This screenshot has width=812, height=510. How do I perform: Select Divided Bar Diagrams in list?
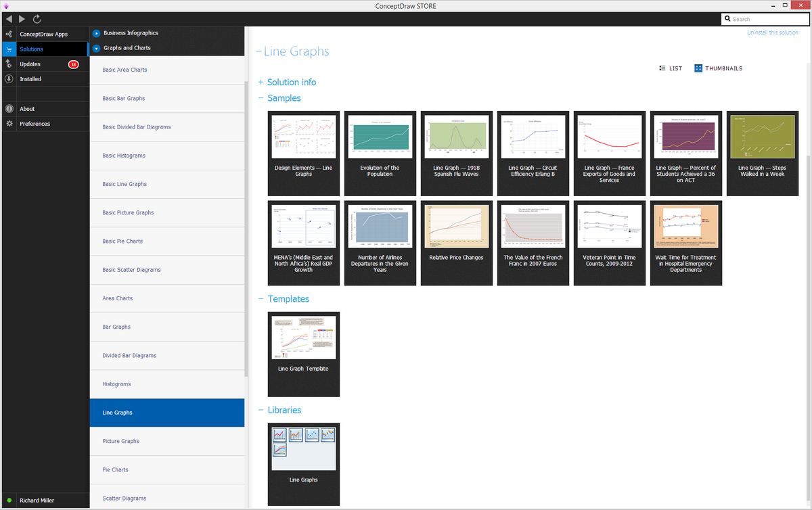click(167, 355)
